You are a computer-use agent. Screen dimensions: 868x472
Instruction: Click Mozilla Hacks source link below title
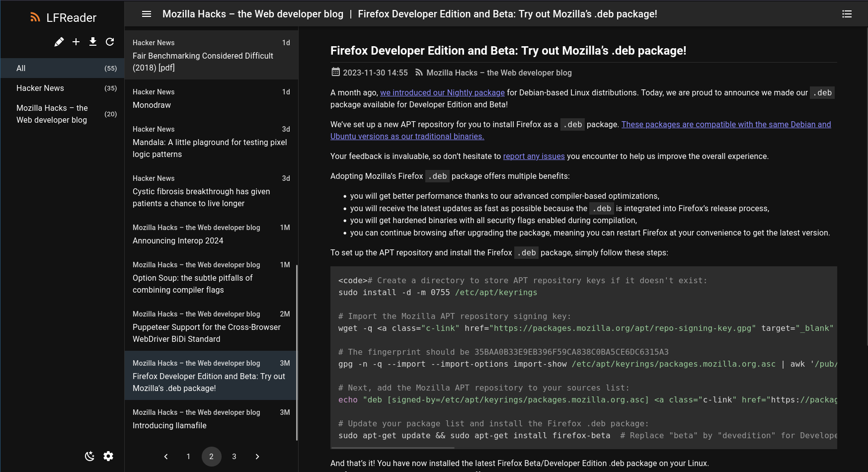tap(499, 73)
